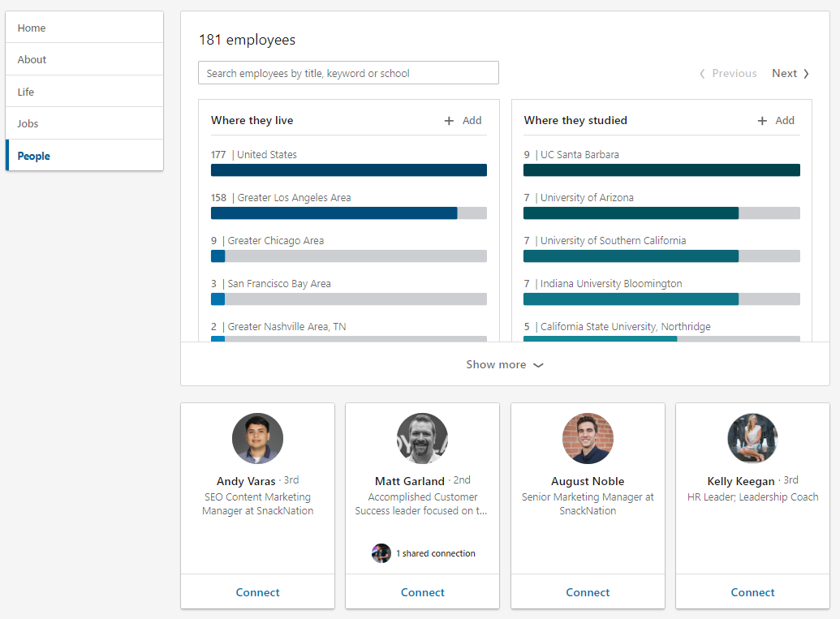Click Kelly Keegan's profile picture
The width and height of the screenshot is (840, 619).
(x=752, y=439)
